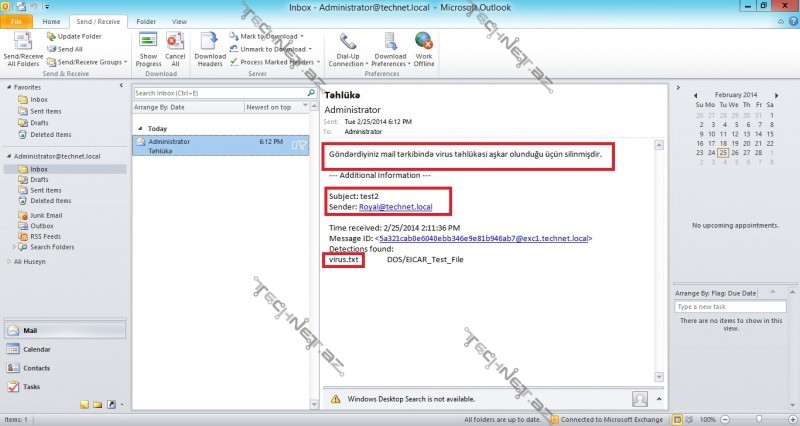Switch to the Home ribbon tab

tap(51, 21)
